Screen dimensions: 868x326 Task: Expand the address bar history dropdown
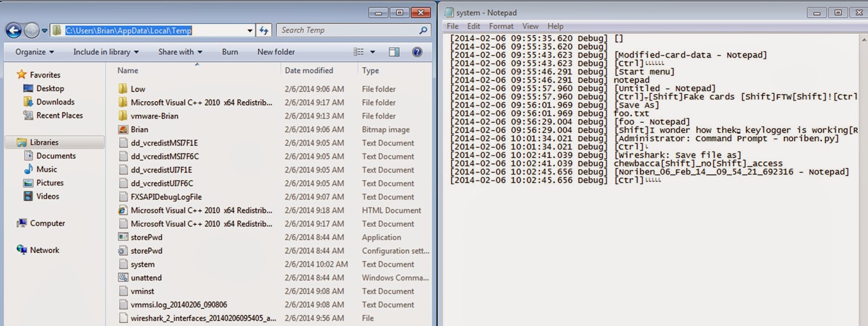(250, 31)
